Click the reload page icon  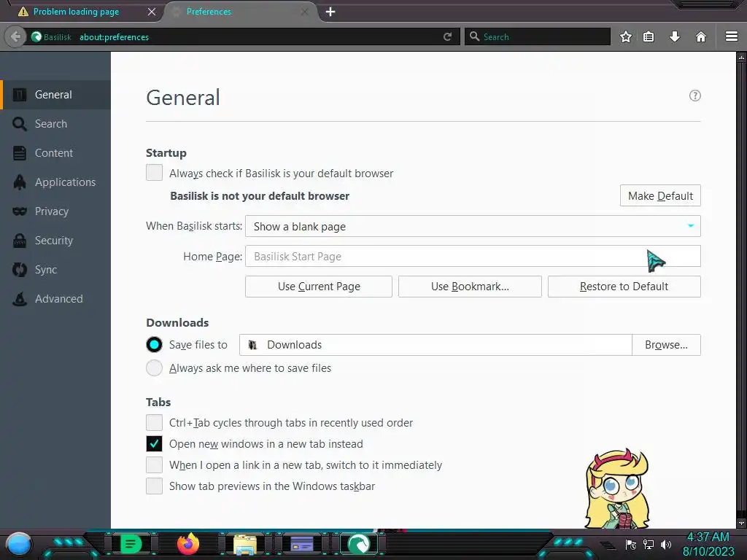click(x=447, y=36)
